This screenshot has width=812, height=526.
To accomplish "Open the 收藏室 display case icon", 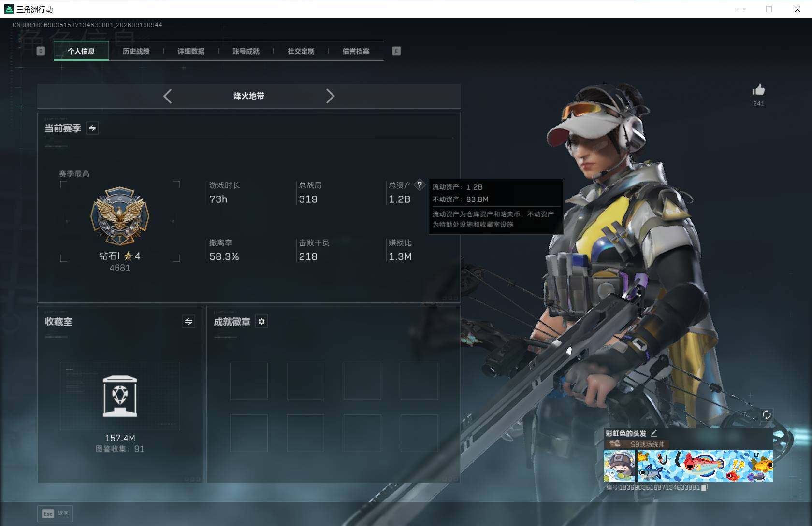I will pyautogui.click(x=120, y=397).
